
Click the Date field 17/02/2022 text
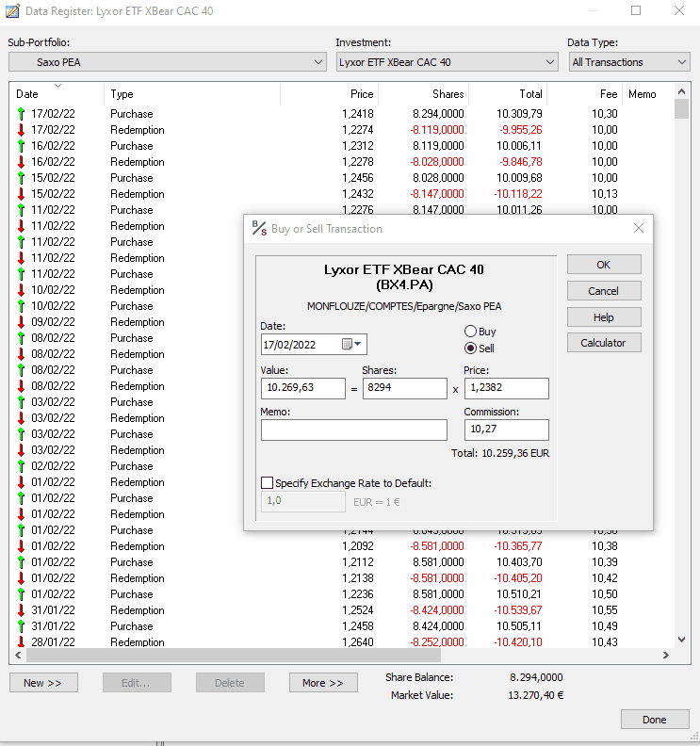click(x=289, y=345)
